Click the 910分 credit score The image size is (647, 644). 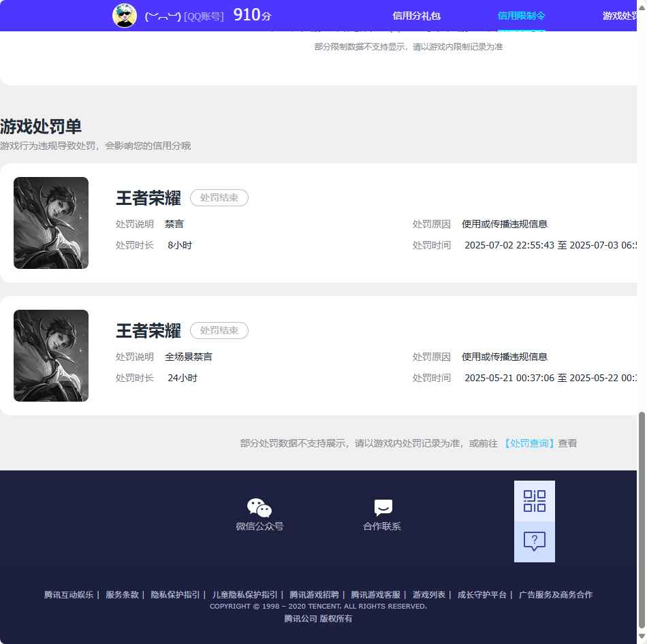coord(252,15)
